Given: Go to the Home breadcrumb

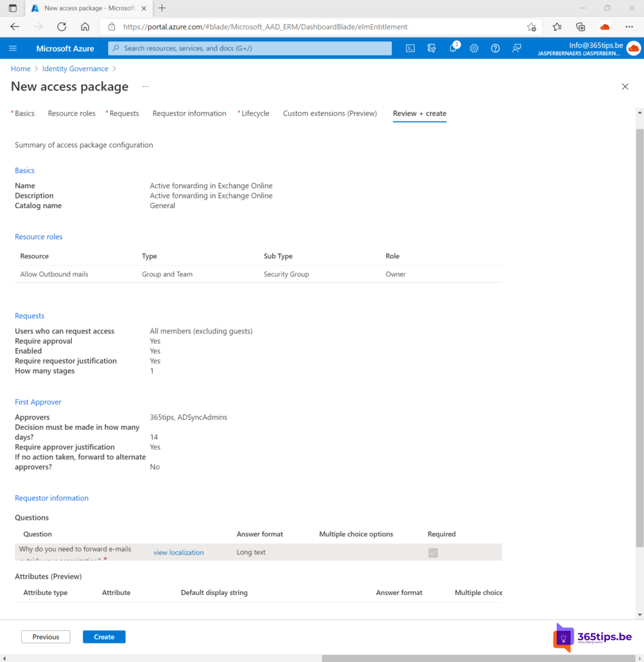Looking at the screenshot, I should pos(20,69).
